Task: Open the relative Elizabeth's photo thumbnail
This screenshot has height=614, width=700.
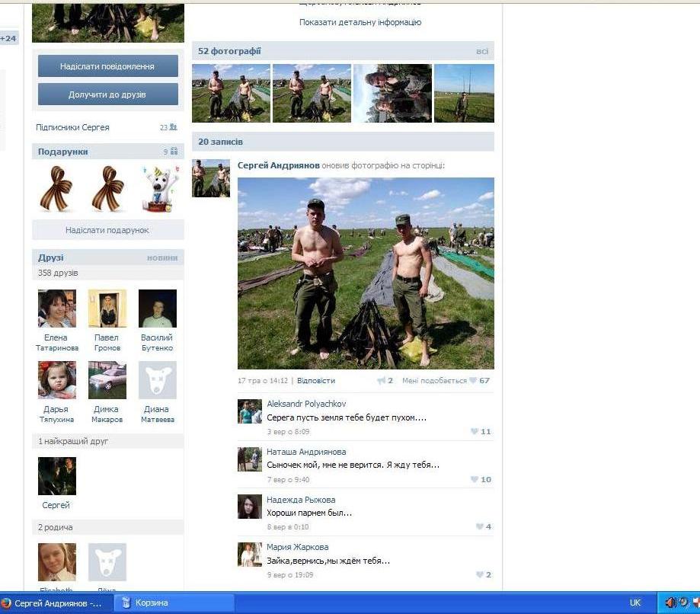Action: (x=57, y=562)
